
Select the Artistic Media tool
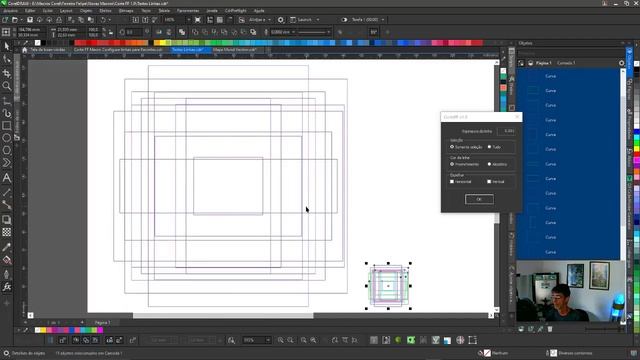click(x=7, y=113)
